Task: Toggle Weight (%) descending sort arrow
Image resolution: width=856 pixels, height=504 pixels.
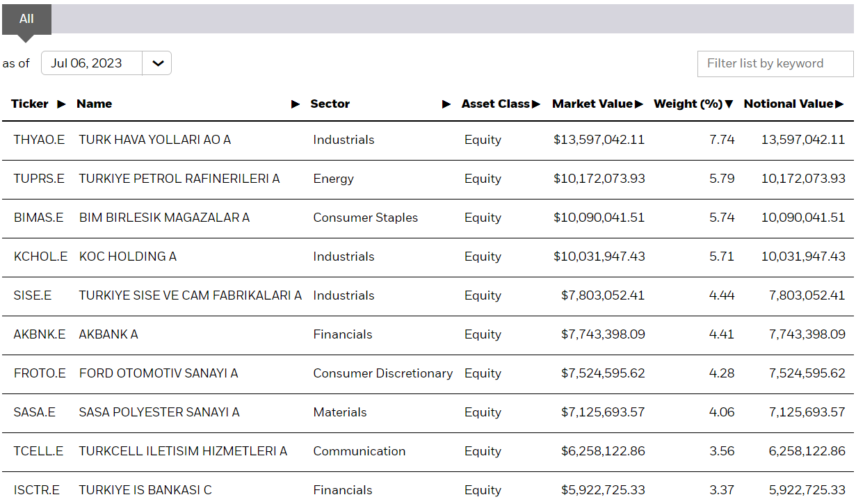Action: [x=729, y=104]
